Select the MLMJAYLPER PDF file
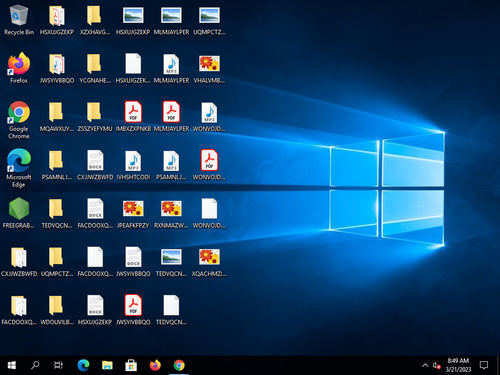The image size is (500, 375). tap(171, 117)
